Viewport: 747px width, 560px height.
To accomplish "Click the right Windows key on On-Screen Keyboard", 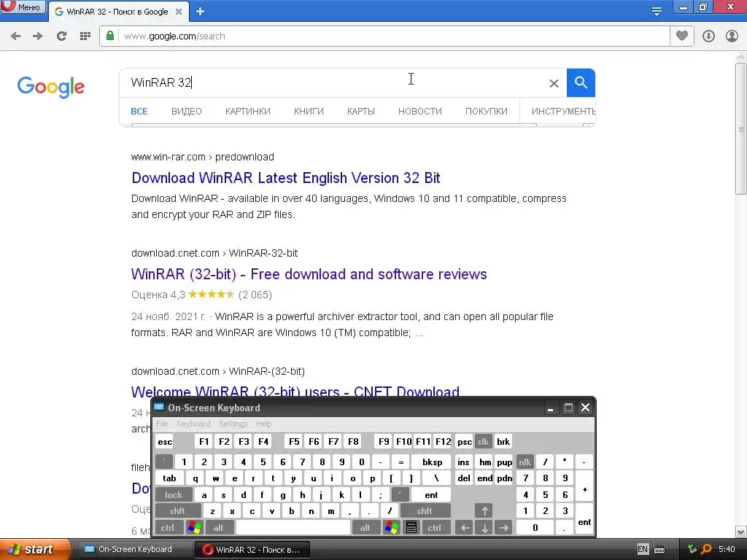I will (391, 528).
